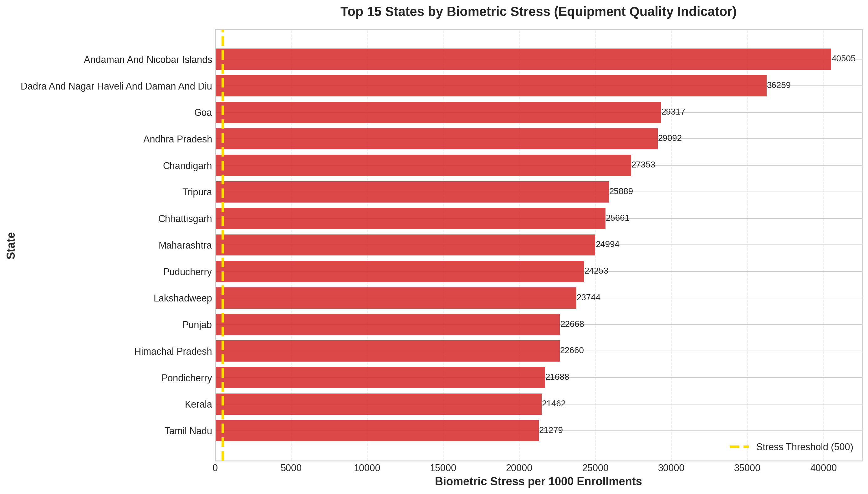The height and width of the screenshot is (494, 868).
Task: Click the Andaman And Nicobar Islands bar
Action: coord(523,59)
